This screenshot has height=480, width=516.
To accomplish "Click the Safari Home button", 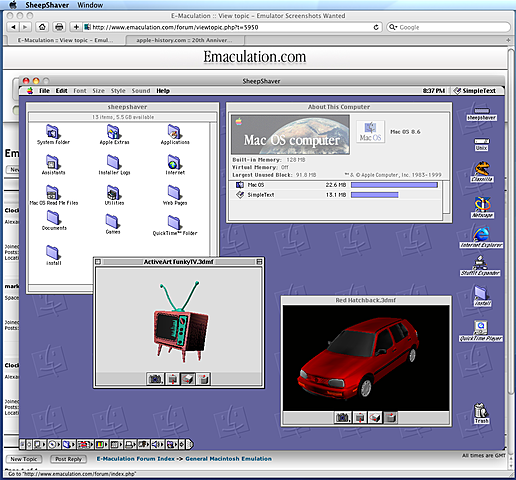I will pos(42,27).
